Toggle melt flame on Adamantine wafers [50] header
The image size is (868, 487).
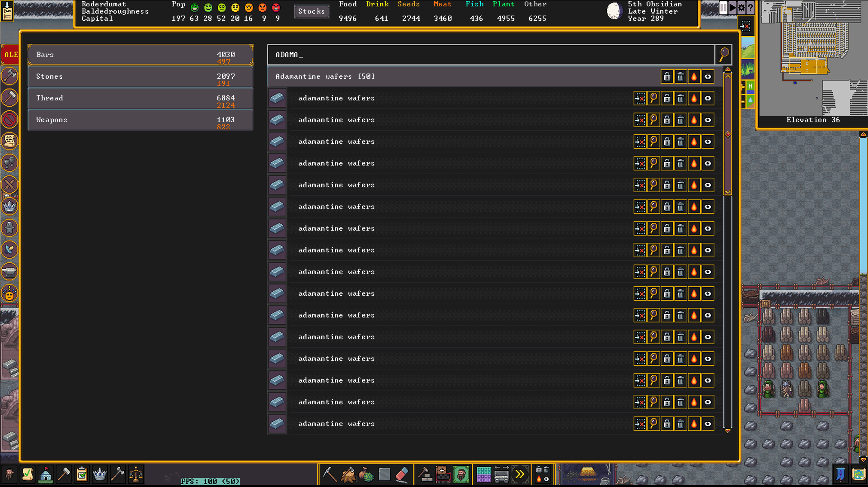[x=694, y=76]
